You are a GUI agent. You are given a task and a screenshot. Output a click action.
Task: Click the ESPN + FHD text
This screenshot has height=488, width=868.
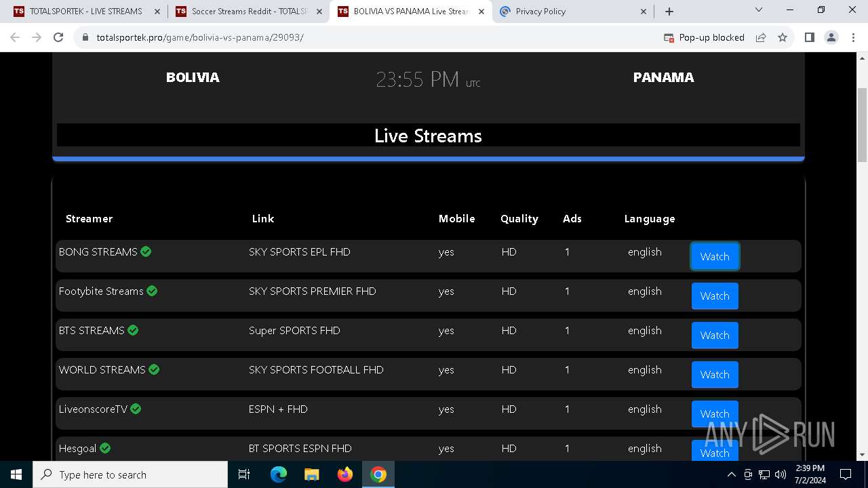click(278, 409)
